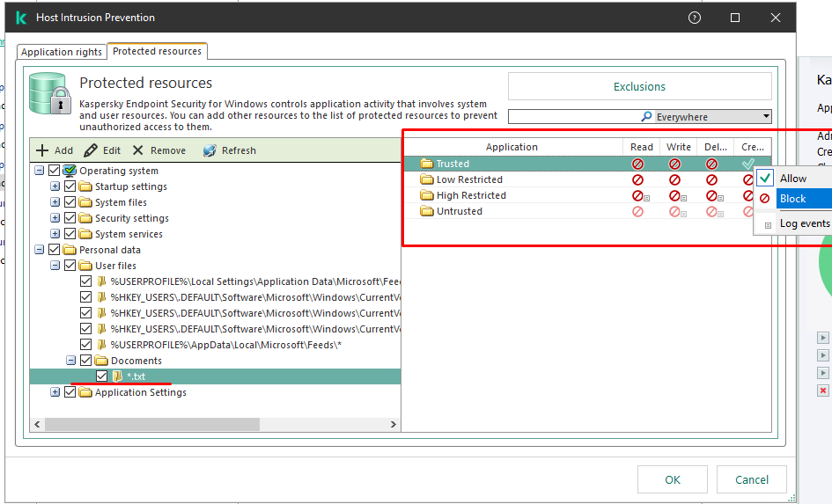Expand the System files node
The width and height of the screenshot is (832, 504).
(x=55, y=202)
